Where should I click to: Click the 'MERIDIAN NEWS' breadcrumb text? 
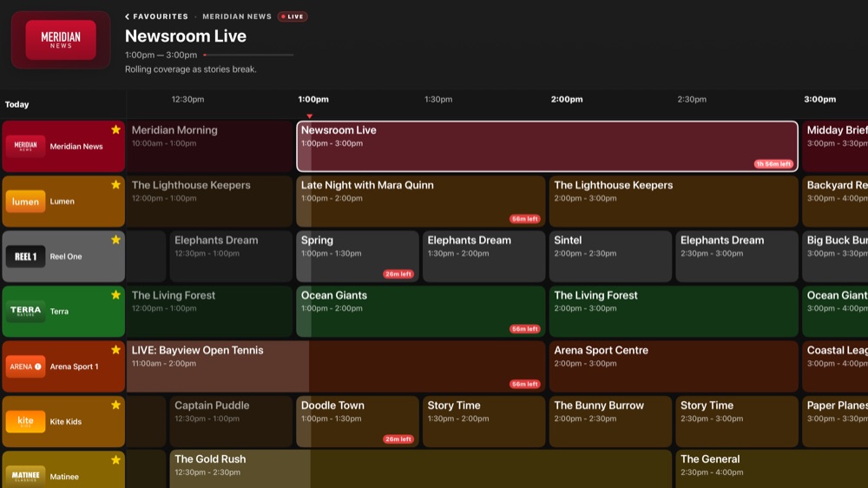pyautogui.click(x=237, y=16)
